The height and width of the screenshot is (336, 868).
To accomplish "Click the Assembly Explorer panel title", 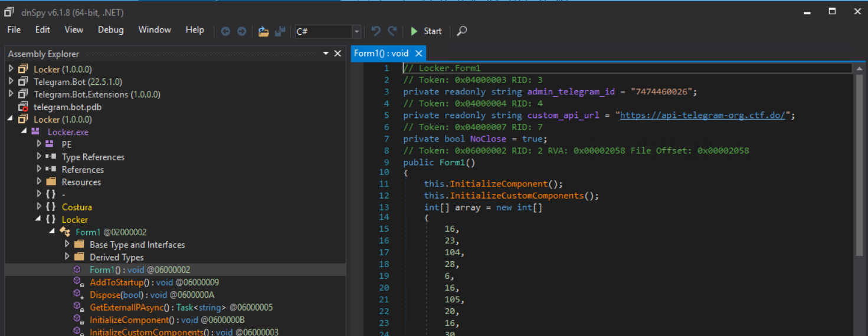I will click(x=43, y=54).
